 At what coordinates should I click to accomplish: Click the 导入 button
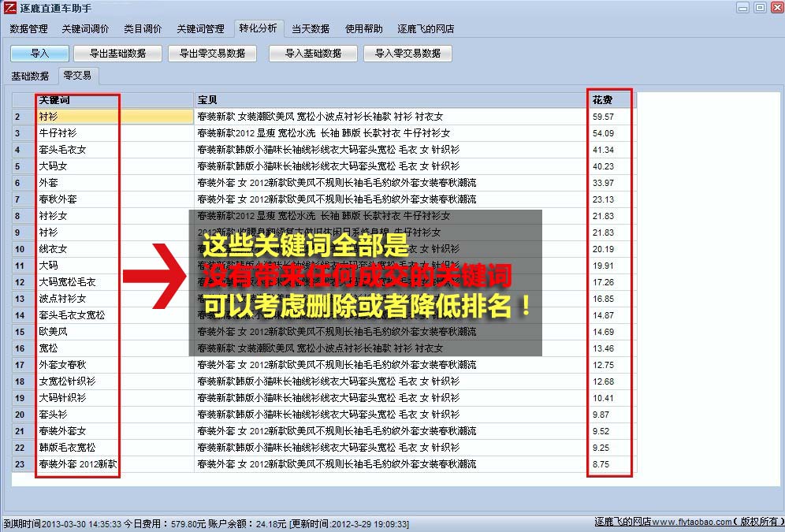[39, 53]
